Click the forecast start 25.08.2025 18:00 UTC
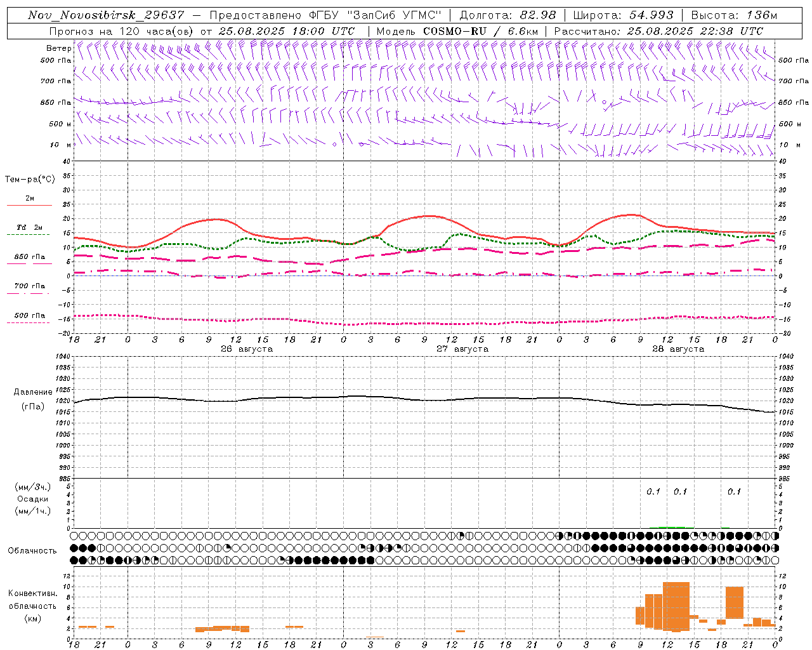 [286, 31]
